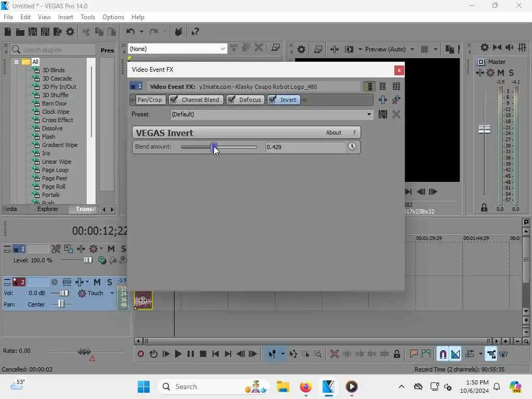532x399 pixels.
Task: Switch to the Transitions tab
Action: (85, 209)
